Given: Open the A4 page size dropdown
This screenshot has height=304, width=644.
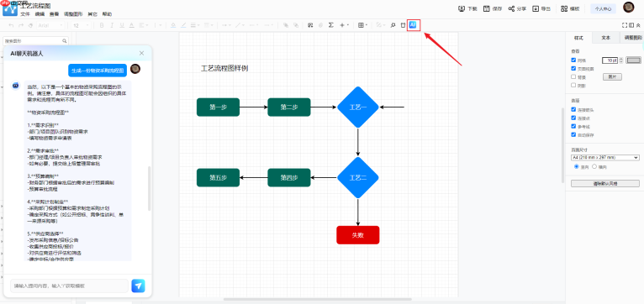Looking at the screenshot, I should tap(605, 158).
